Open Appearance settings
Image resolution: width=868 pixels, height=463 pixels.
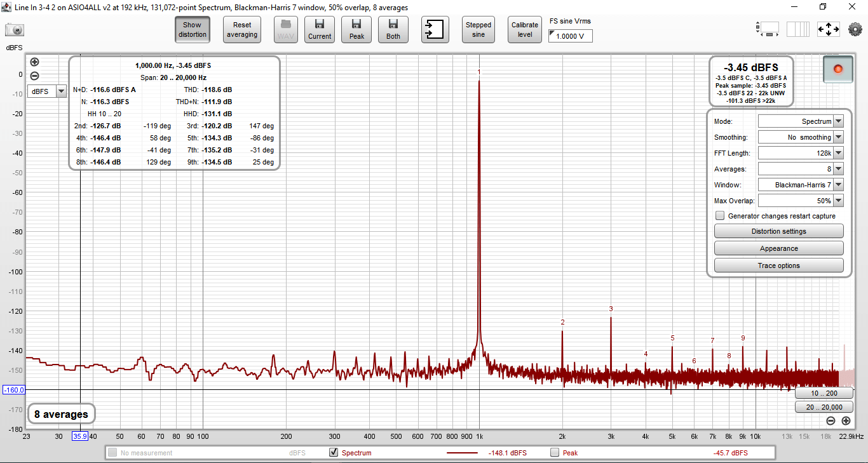(779, 248)
